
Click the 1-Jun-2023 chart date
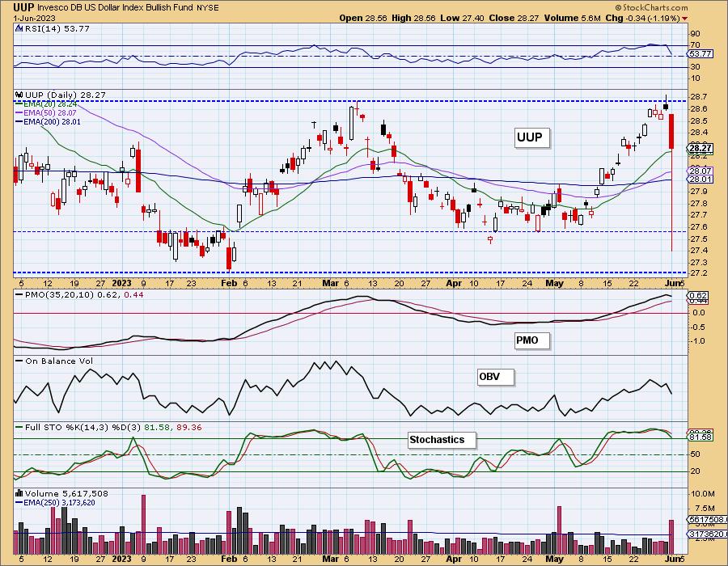point(34,19)
